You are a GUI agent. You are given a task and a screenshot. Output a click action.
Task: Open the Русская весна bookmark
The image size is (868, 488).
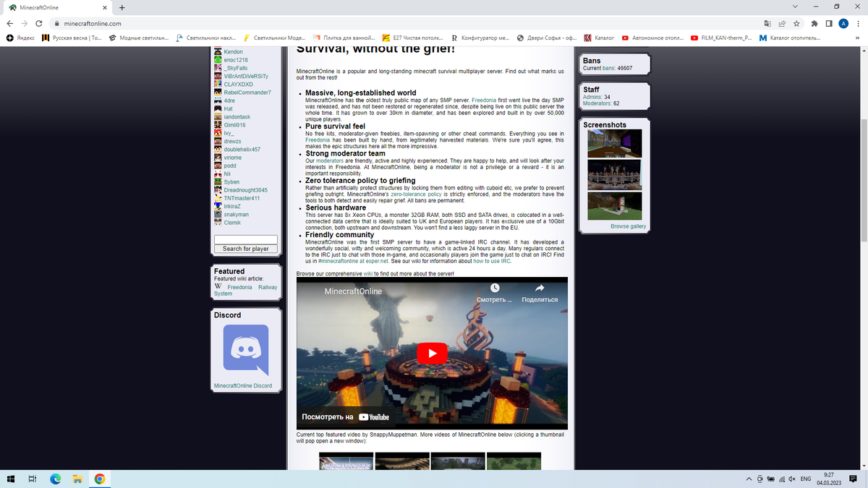[x=72, y=38]
